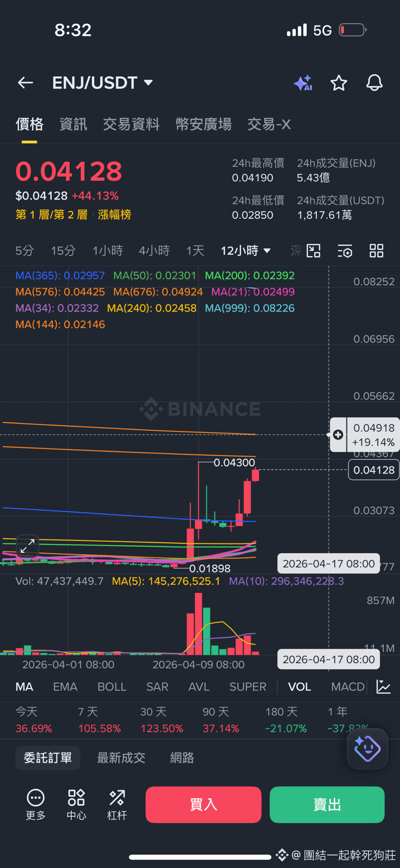
Task: Tap the 買入 buy button
Action: coord(203,805)
